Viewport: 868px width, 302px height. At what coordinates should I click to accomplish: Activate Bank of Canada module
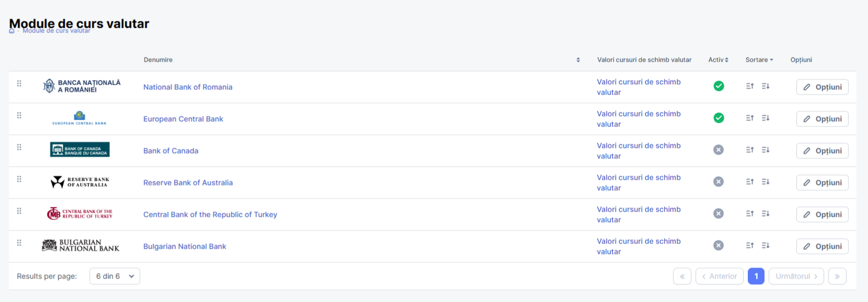point(719,150)
